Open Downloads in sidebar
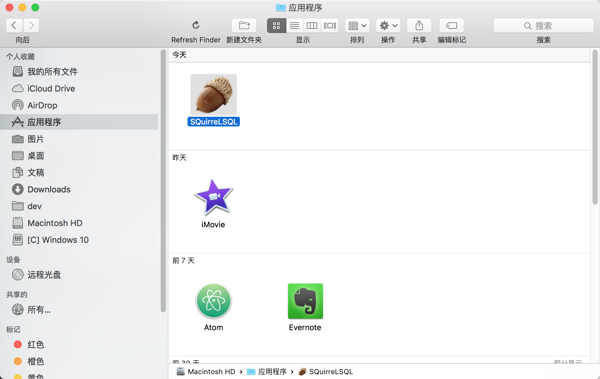Image resolution: width=600 pixels, height=379 pixels. pyautogui.click(x=79, y=190)
